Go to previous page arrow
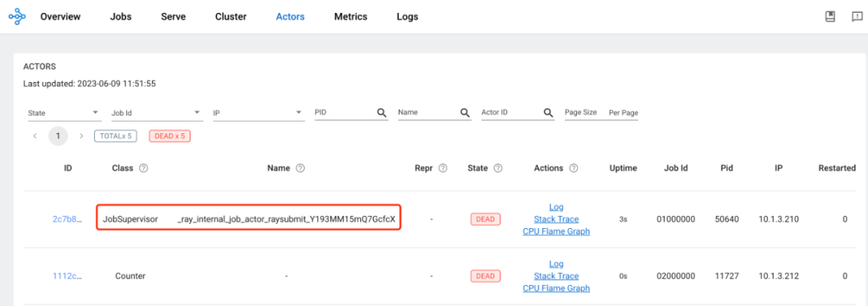The width and height of the screenshot is (868, 306). pos(35,136)
